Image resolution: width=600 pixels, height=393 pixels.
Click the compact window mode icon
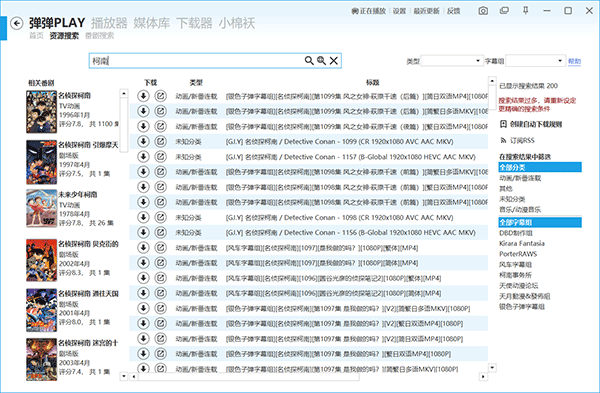[x=504, y=11]
